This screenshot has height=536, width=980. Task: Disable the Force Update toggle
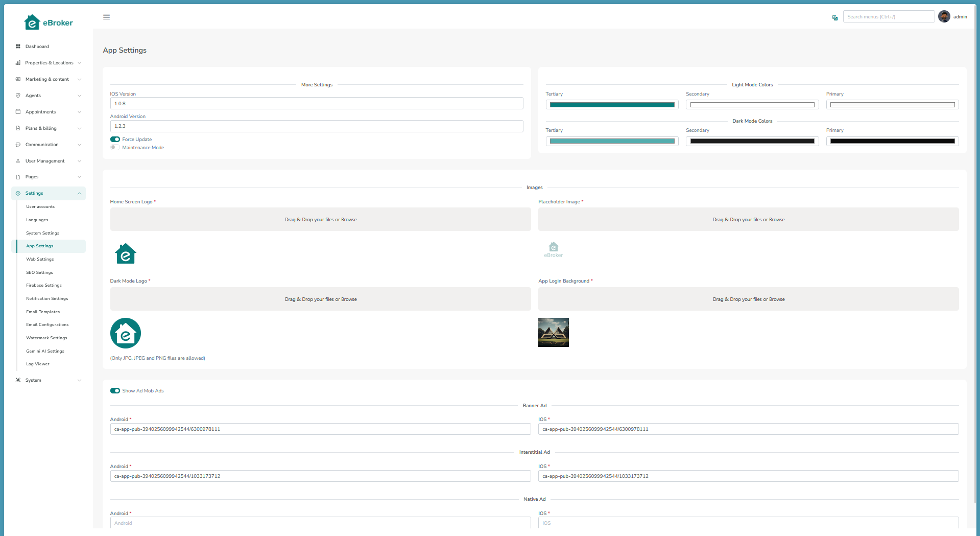coord(115,139)
